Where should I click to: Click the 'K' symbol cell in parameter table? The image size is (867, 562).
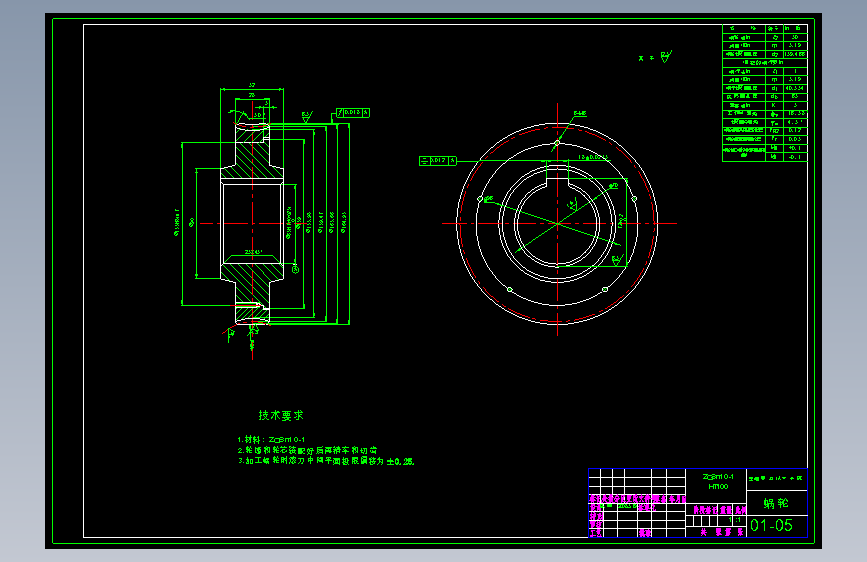(775, 105)
